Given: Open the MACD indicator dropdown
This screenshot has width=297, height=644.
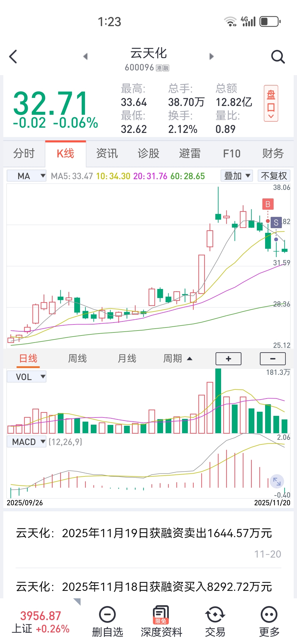Looking at the screenshot, I should pyautogui.click(x=26, y=442).
